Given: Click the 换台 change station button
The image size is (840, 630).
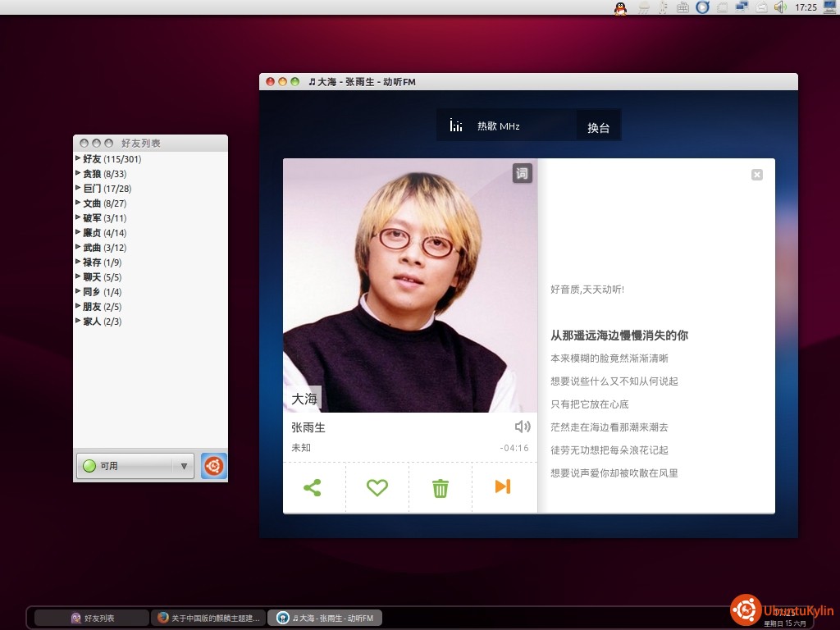Looking at the screenshot, I should pyautogui.click(x=598, y=127).
